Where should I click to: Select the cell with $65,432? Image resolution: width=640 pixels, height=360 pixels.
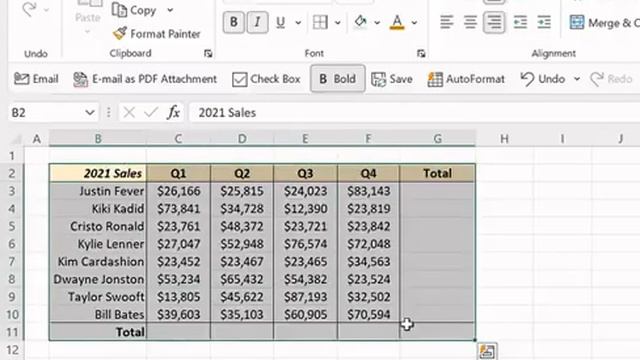pyautogui.click(x=242, y=279)
